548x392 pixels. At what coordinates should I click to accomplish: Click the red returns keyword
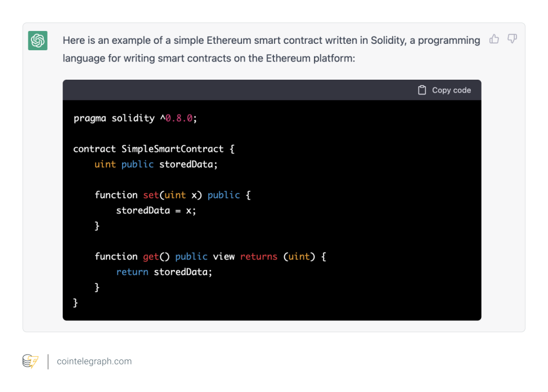click(x=258, y=257)
